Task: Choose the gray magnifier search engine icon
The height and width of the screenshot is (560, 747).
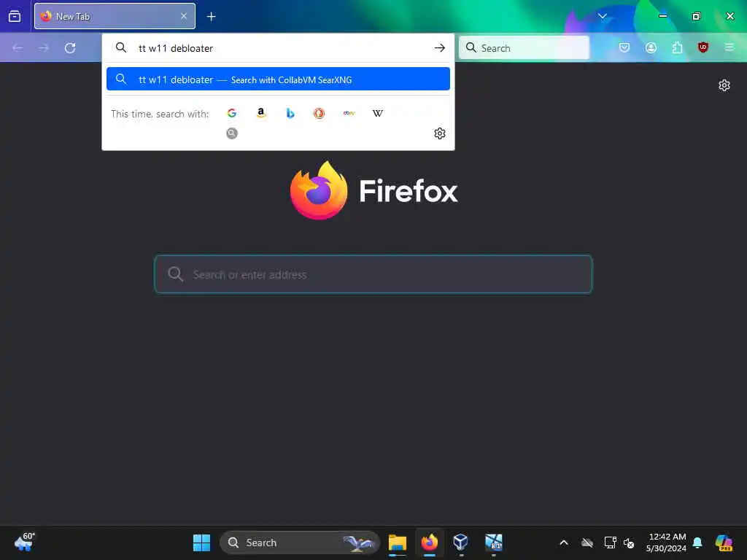Action: coord(232,133)
